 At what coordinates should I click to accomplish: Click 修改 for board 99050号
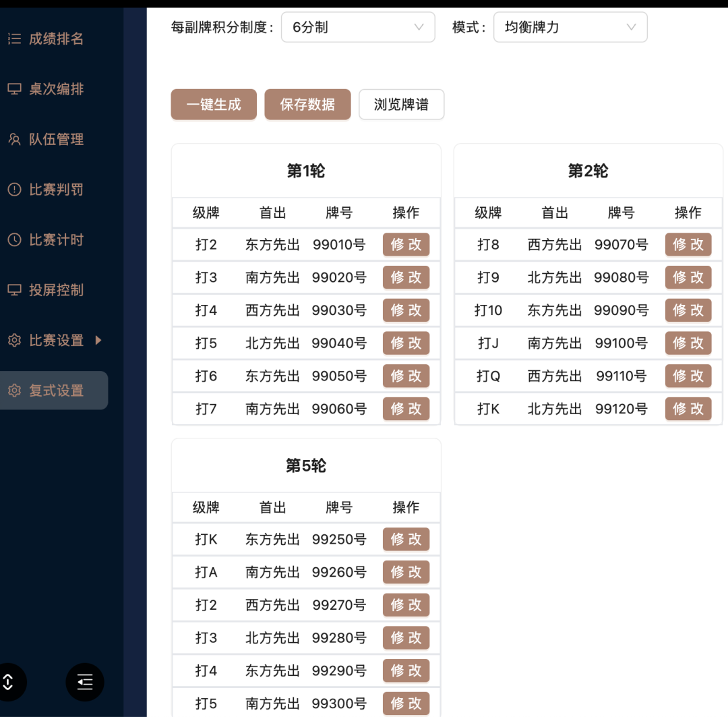pyautogui.click(x=406, y=376)
